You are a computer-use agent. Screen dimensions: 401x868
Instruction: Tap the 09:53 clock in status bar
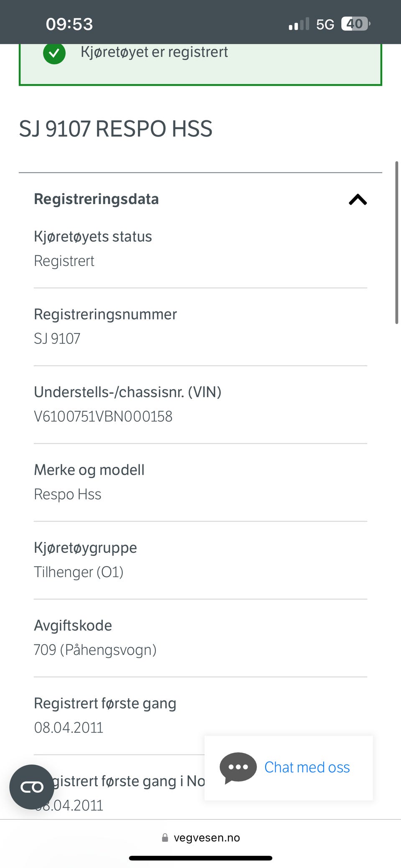coord(69,24)
